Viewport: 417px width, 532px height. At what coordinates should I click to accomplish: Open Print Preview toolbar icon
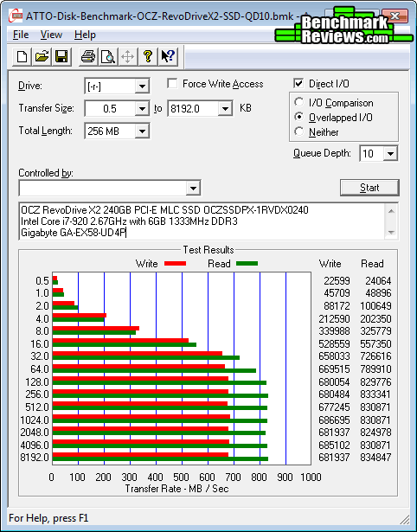point(108,56)
